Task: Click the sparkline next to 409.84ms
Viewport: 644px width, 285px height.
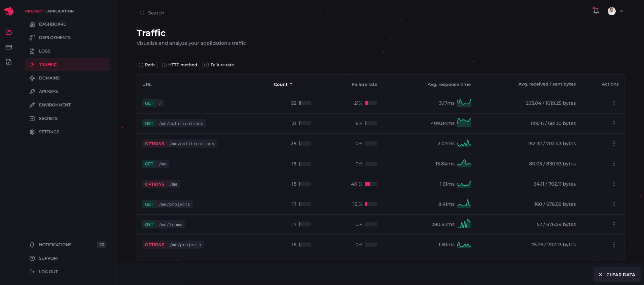Action: [x=464, y=123]
